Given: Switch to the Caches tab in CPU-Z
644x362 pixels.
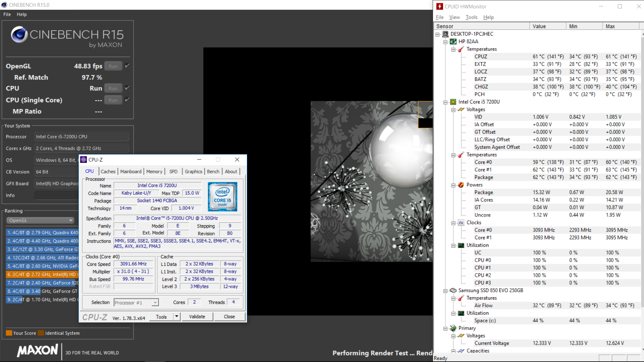Looking at the screenshot, I should [108, 171].
